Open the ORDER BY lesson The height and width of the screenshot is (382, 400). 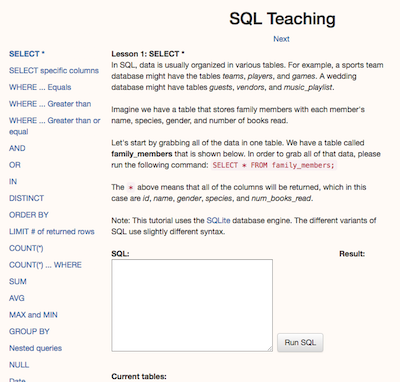tap(29, 215)
